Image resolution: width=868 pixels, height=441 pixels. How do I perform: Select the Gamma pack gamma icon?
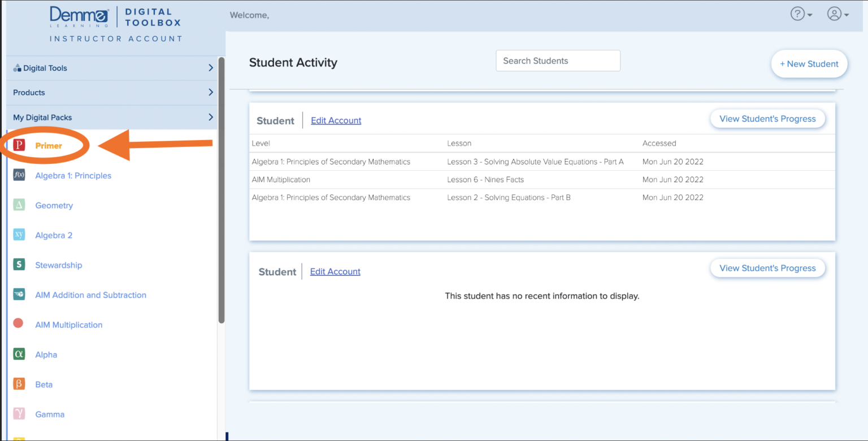click(x=19, y=414)
